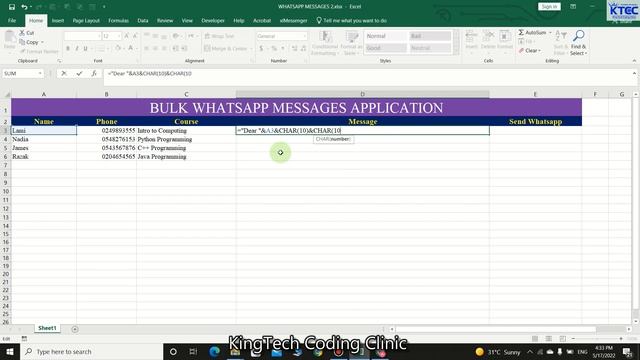
Task: Click the Sign in button
Action: [549, 7]
